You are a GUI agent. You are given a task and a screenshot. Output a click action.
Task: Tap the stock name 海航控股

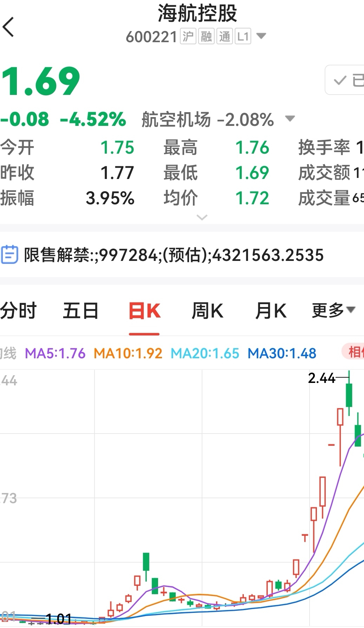coord(197,13)
